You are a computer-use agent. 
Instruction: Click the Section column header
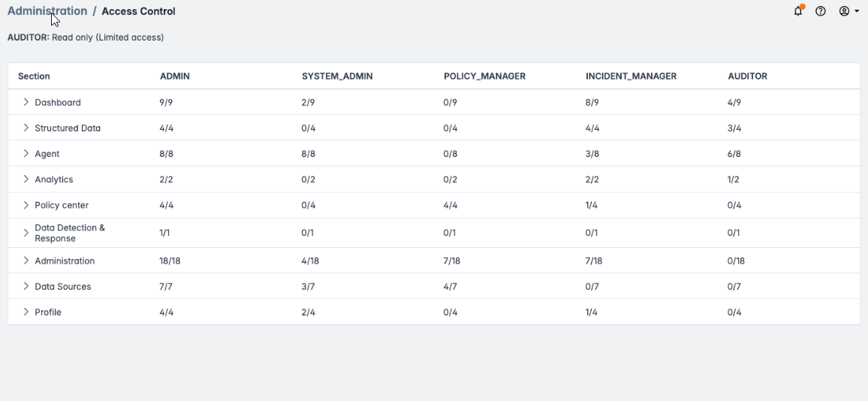(x=34, y=76)
